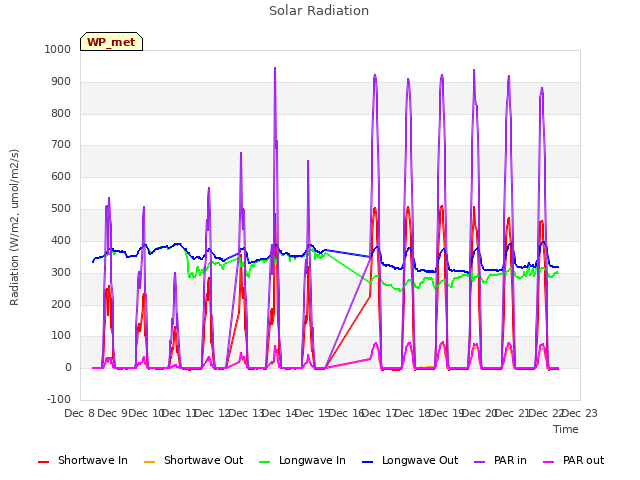
Task: Click the Dec 23 x-axis label
Action: [x=580, y=413]
